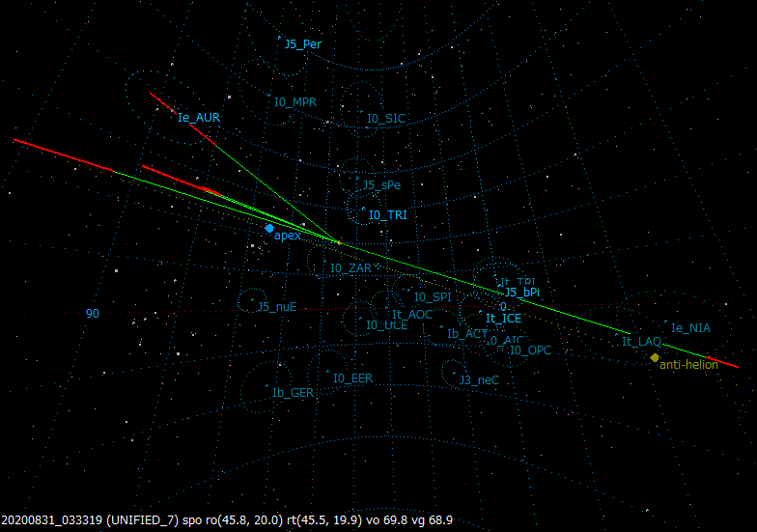Screen dimensions: 757x532
Task: Click the vg 68.9 velocity value
Action: (x=432, y=520)
